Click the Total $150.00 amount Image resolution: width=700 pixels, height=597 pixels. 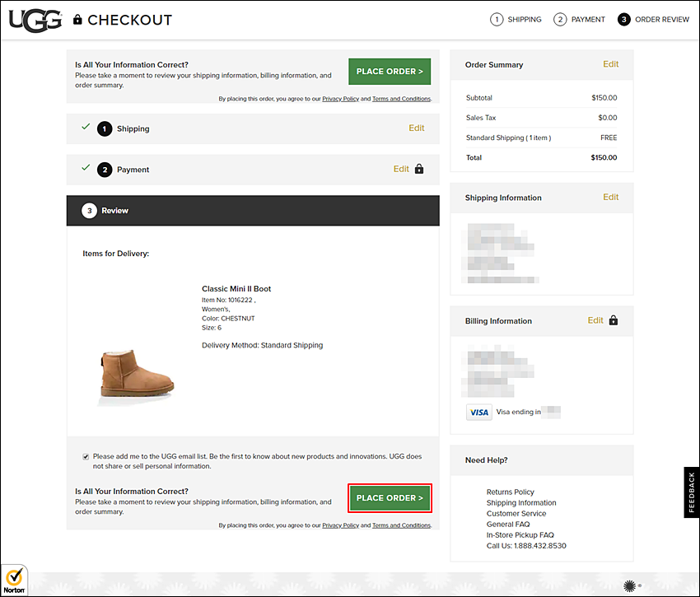pos(604,157)
